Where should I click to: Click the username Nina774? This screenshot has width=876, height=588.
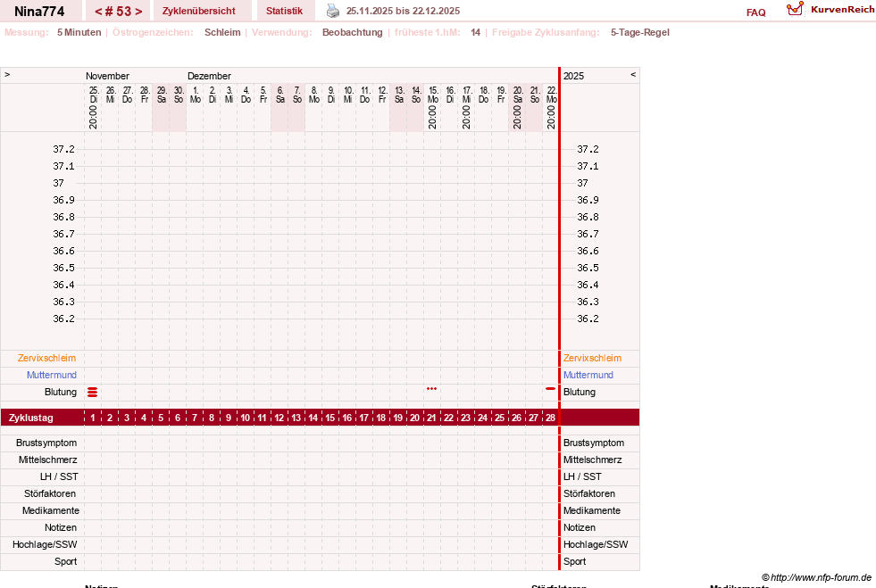click(x=39, y=12)
